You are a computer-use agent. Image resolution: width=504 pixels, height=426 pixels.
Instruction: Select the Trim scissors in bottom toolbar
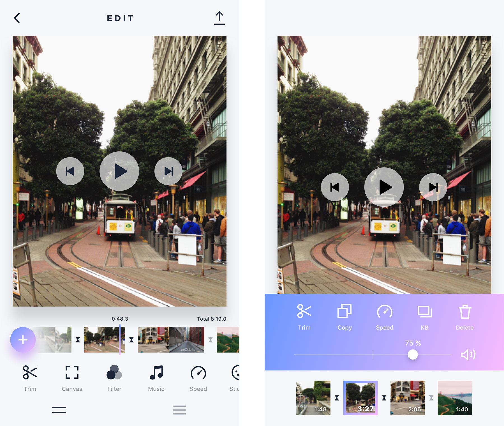pos(30,377)
